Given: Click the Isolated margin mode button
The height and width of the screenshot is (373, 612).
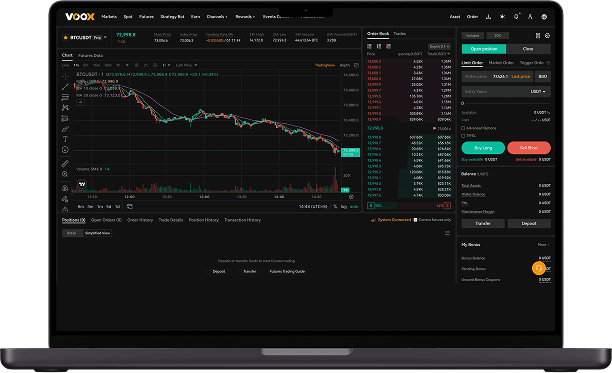Looking at the screenshot, I should coord(473,36).
